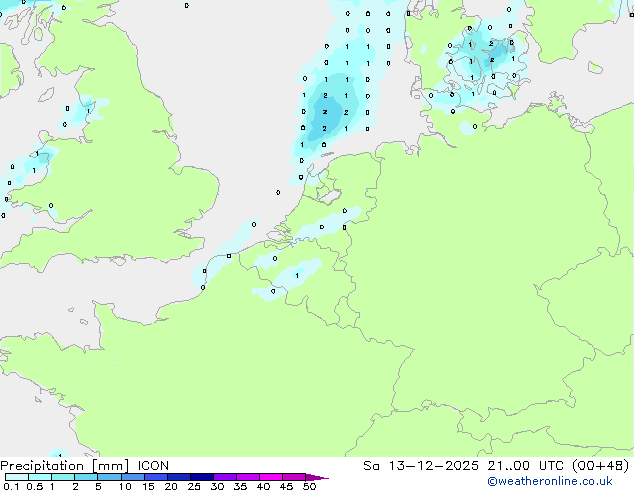The height and width of the screenshot is (490, 634).
Task: Click the 'Precipitation' title text
Action: point(42,466)
